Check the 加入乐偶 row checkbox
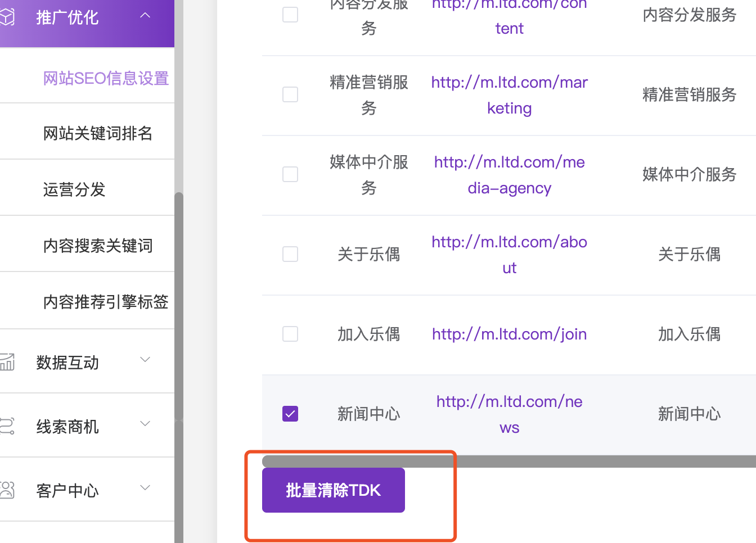Screen dimensions: 756x543 click(x=290, y=334)
